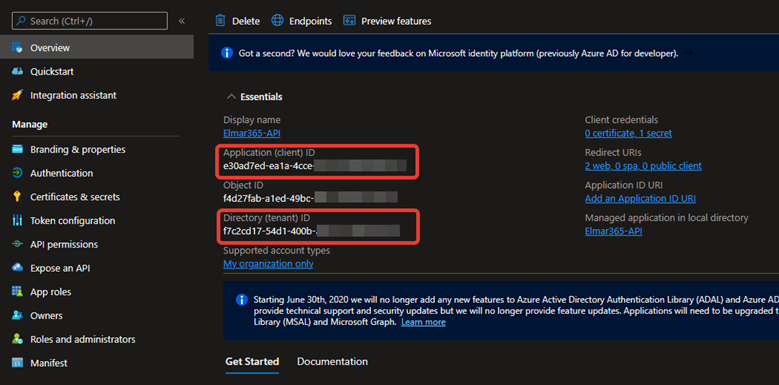This screenshot has height=385, width=779.
Task: Click the Owners people icon
Action: click(x=17, y=315)
